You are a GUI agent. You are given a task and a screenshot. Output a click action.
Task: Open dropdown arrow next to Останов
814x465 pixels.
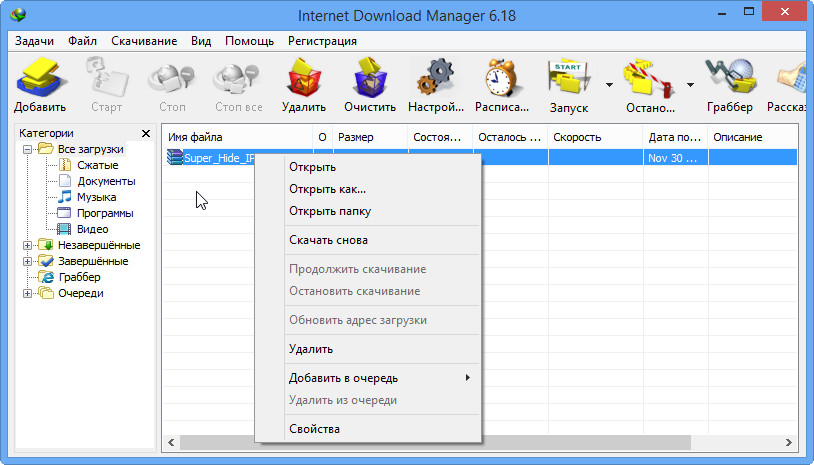click(x=690, y=85)
